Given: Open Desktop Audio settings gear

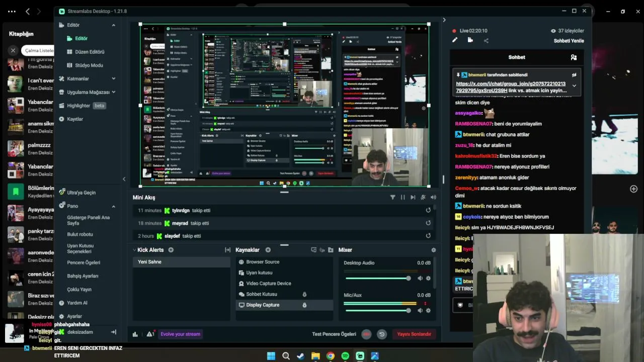Looking at the screenshot, I should [428, 279].
